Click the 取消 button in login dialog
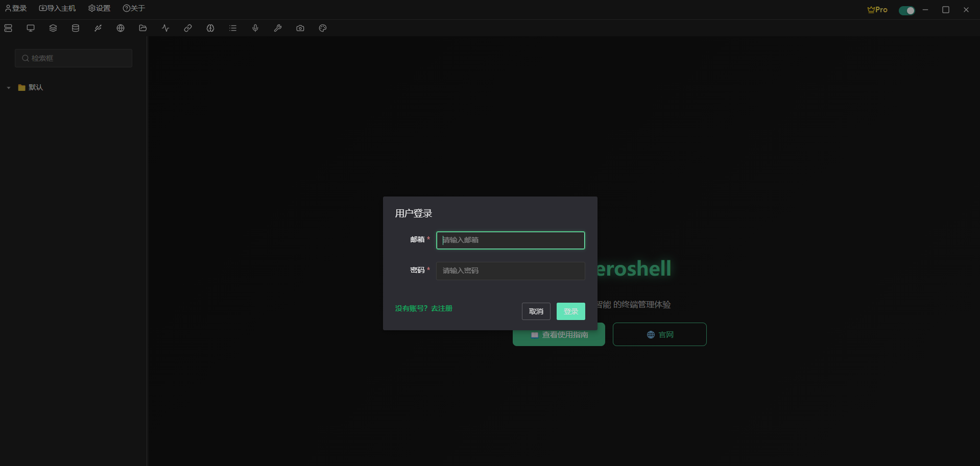 536,311
